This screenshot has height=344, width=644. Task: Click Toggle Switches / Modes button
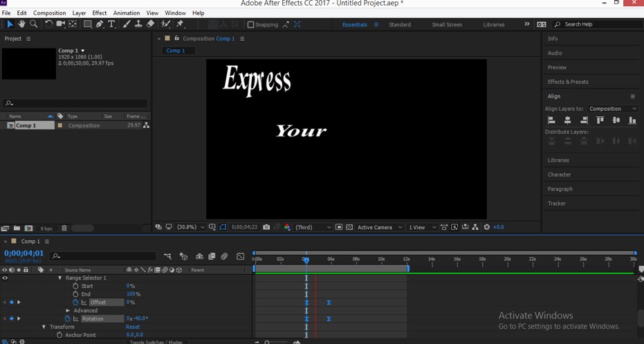pos(156,341)
